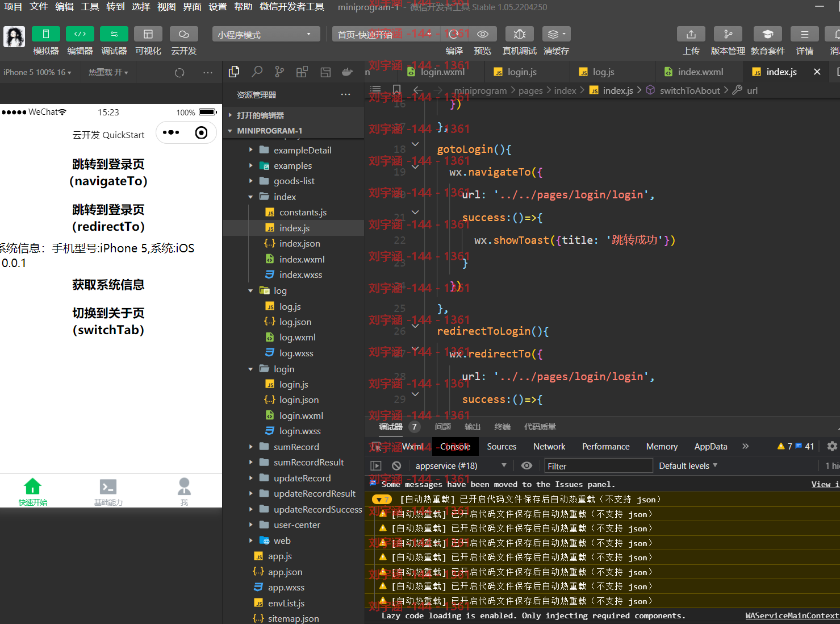Select the 我 tab bar item
The width and height of the screenshot is (840, 624).
[x=184, y=492]
